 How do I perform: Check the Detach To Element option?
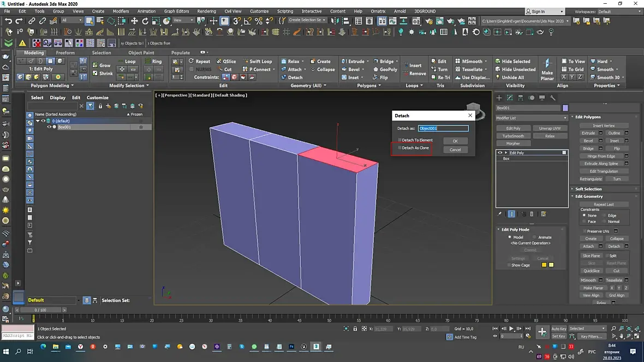tap(399, 140)
